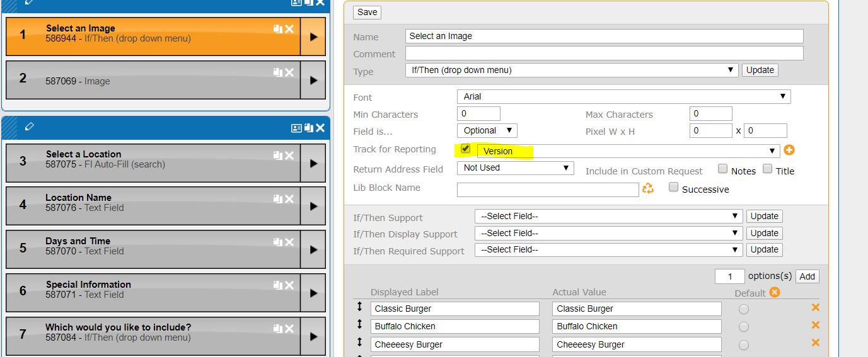Expand the Days and Time field arrow
The image size is (868, 357).
tap(313, 250)
